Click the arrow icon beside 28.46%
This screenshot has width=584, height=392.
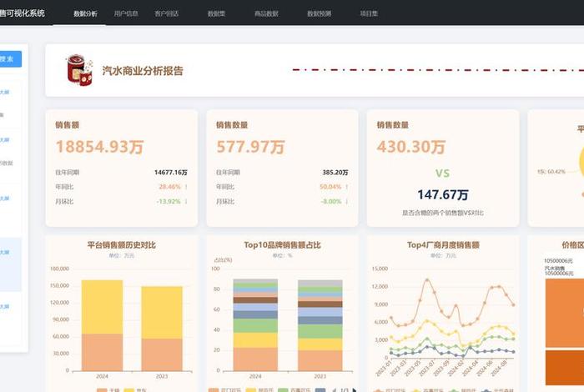186,187
